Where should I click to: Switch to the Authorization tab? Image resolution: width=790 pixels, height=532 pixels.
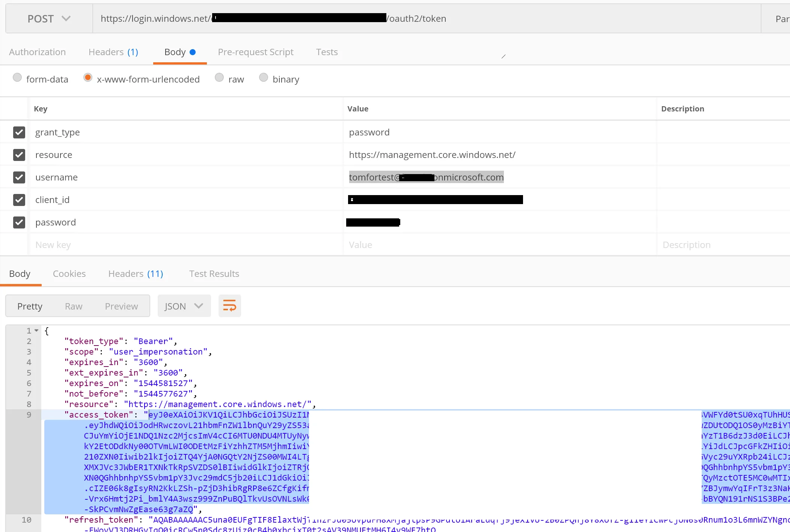pos(37,52)
